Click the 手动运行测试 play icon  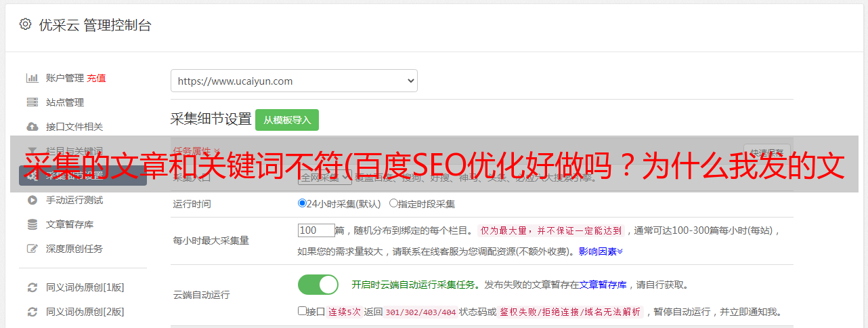pos(32,200)
